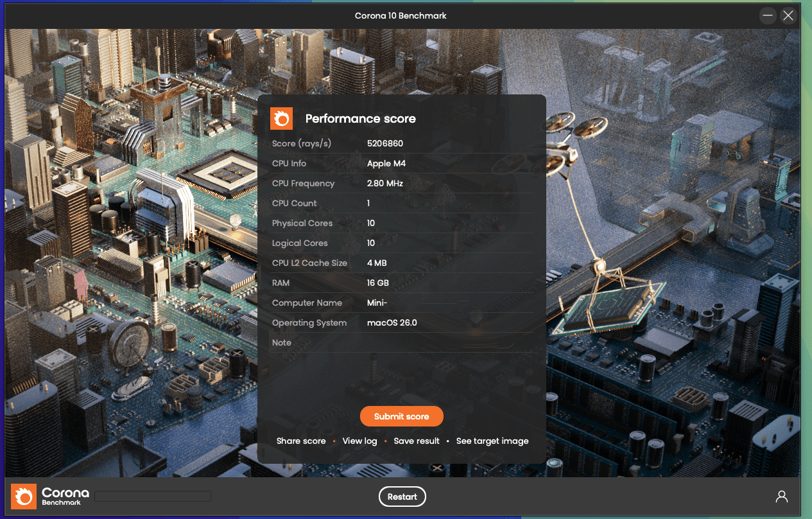The height and width of the screenshot is (519, 812).
Task: Click the orange Corona icon beside Performance score
Action: tap(281, 119)
